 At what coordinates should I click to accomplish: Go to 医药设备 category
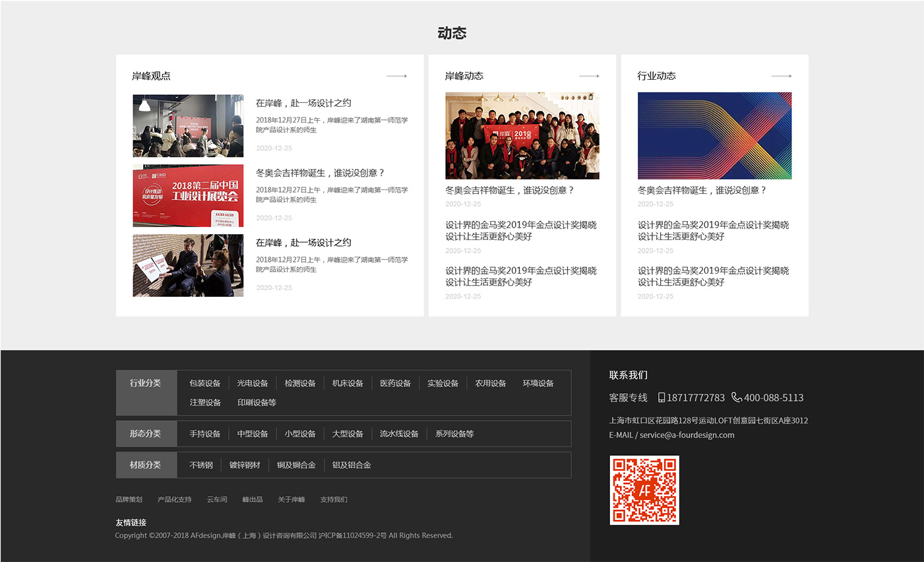tap(395, 383)
